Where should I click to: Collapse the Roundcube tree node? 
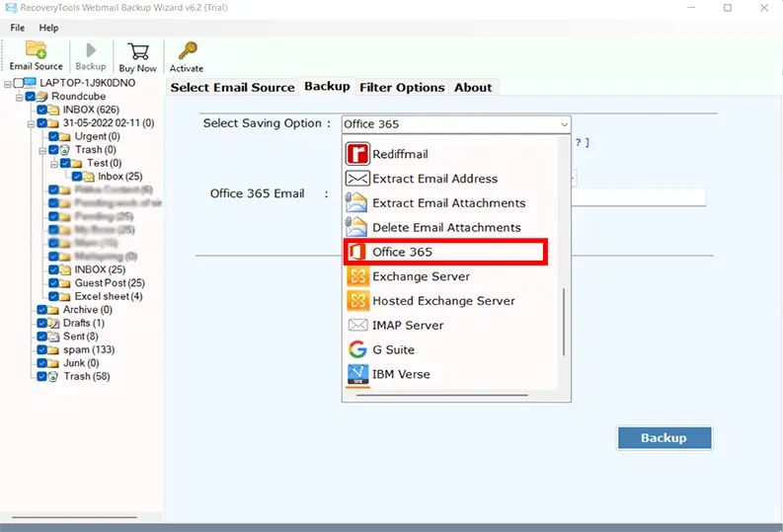click(x=19, y=97)
